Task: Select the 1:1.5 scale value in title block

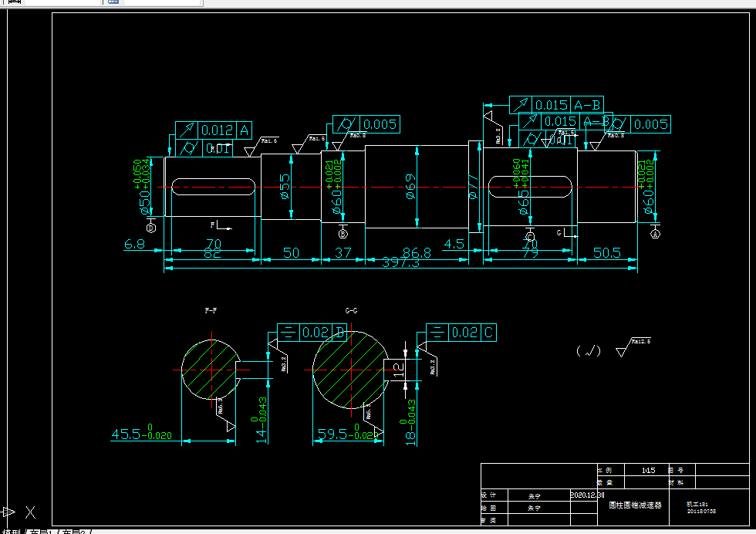Action: (x=649, y=470)
